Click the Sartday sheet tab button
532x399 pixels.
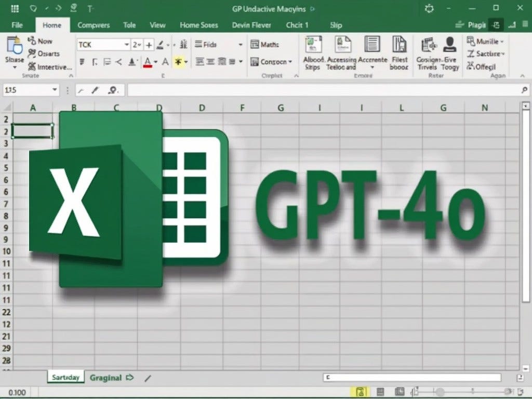[65, 377]
